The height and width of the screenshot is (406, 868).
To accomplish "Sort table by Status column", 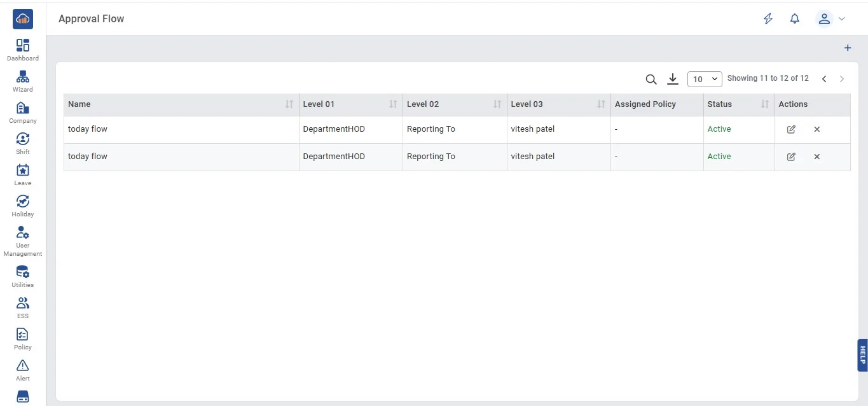I will pos(765,104).
